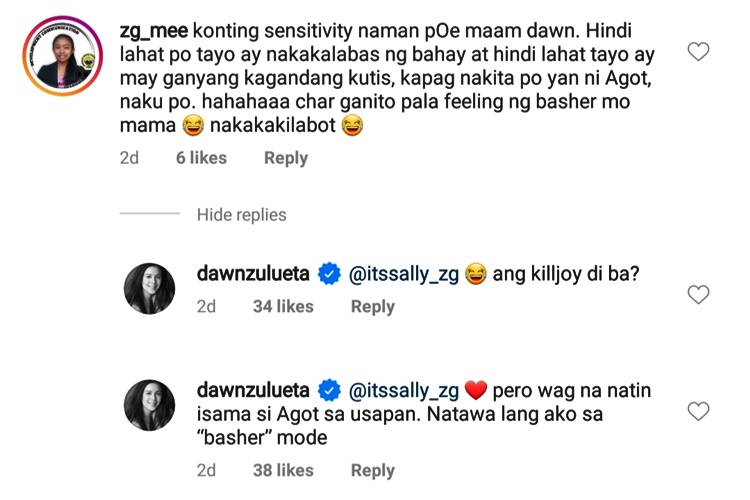The image size is (750, 500).
Task: Open dawnzulueta username on the killjoy reply
Action: 255,275
